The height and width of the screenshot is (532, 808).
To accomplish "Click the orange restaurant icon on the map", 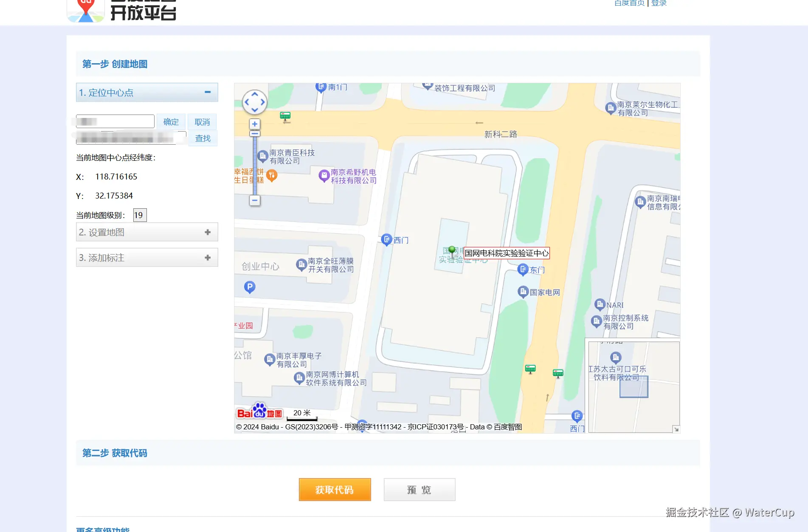I will [272, 175].
